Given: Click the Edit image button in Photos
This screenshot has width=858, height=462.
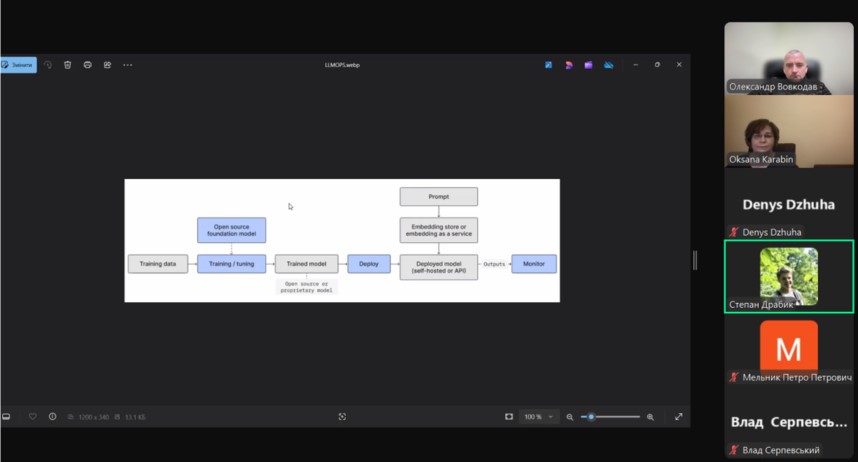Looking at the screenshot, I should [x=19, y=64].
